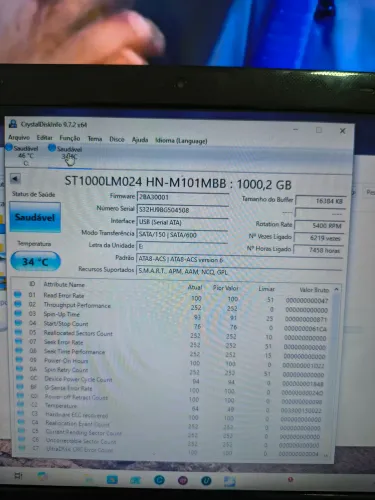The height and width of the screenshot is (500, 375).
Task: Click the Attribute Name column header
Action: click(64, 284)
